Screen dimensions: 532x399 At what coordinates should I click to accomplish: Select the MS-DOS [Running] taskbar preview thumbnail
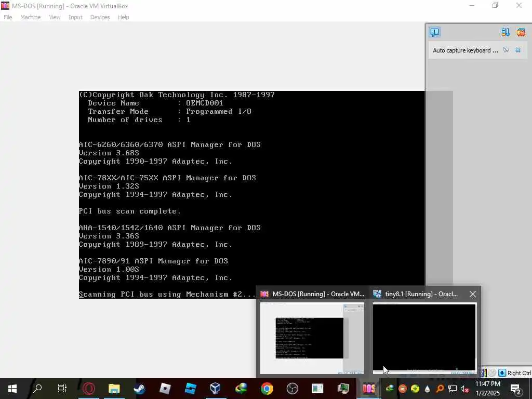(x=312, y=338)
